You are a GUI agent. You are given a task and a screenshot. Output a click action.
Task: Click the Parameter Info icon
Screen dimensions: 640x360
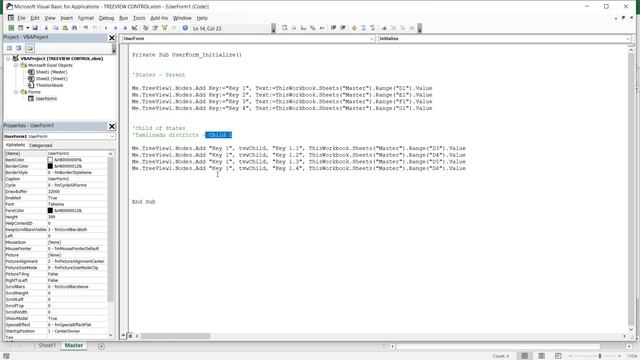313,28
